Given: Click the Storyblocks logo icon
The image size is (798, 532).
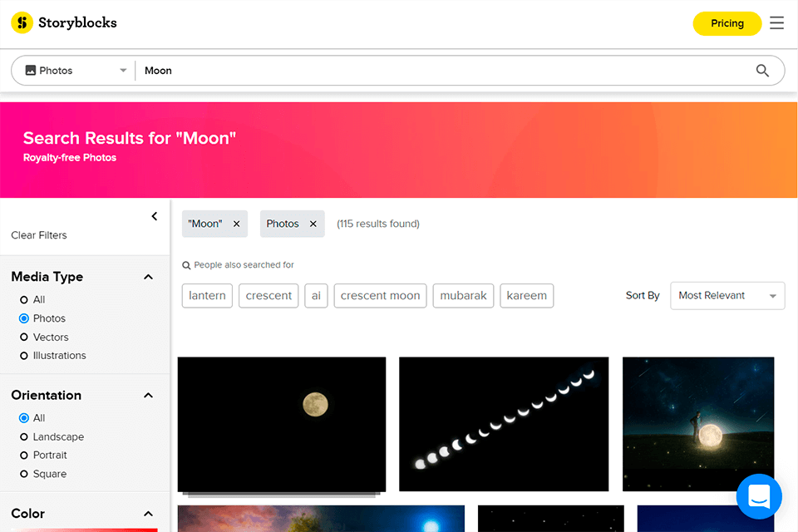Looking at the screenshot, I should pos(22,22).
